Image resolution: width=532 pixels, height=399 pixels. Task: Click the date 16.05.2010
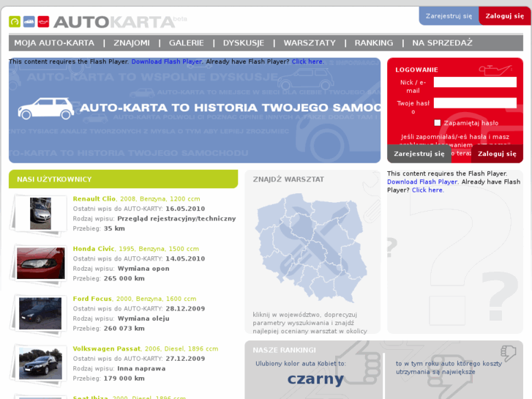(185, 209)
